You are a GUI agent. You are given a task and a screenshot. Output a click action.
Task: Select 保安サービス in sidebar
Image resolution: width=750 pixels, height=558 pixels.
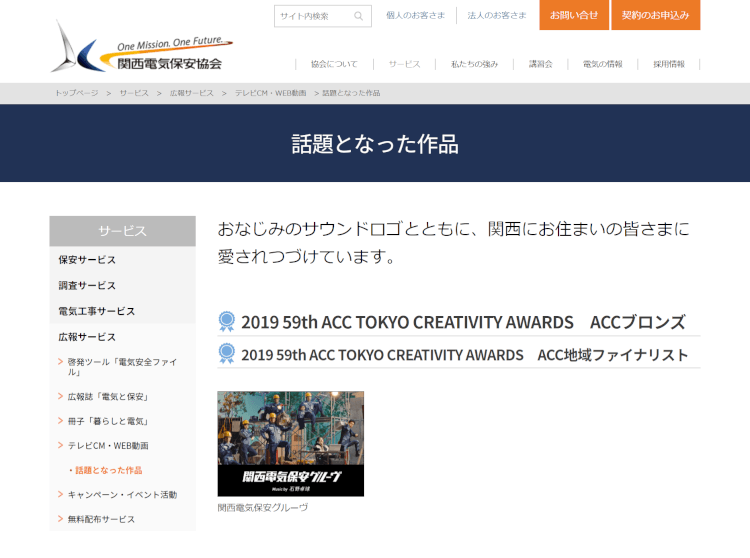(x=87, y=260)
